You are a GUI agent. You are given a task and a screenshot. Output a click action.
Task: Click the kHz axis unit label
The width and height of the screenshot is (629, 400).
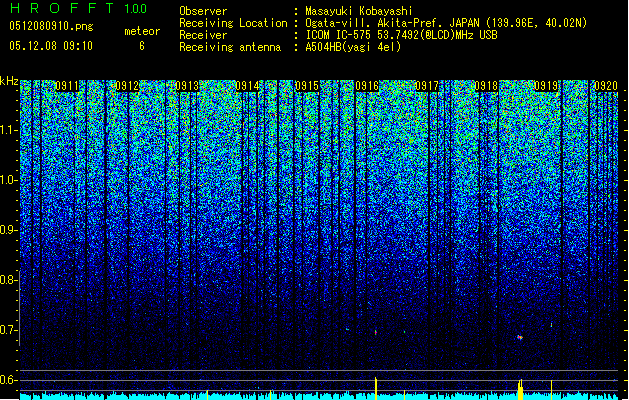click(x=9, y=81)
